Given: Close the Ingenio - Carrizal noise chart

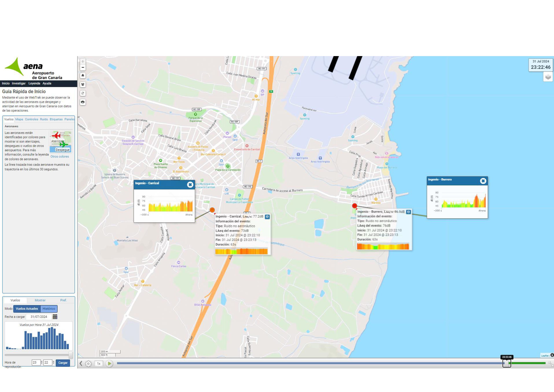Looking at the screenshot, I should click(x=190, y=185).
